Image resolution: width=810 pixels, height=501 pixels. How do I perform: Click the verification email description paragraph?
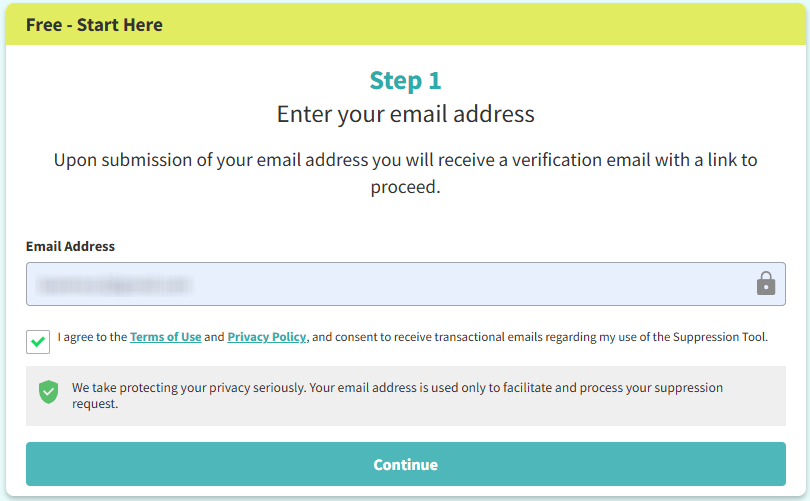[x=405, y=160]
